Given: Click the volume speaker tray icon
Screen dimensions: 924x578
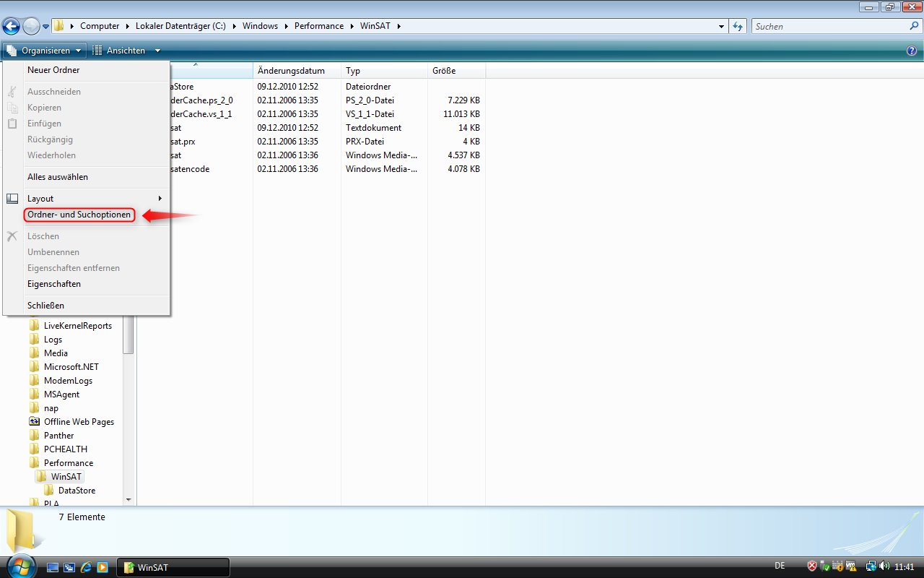Looking at the screenshot, I should click(884, 566).
